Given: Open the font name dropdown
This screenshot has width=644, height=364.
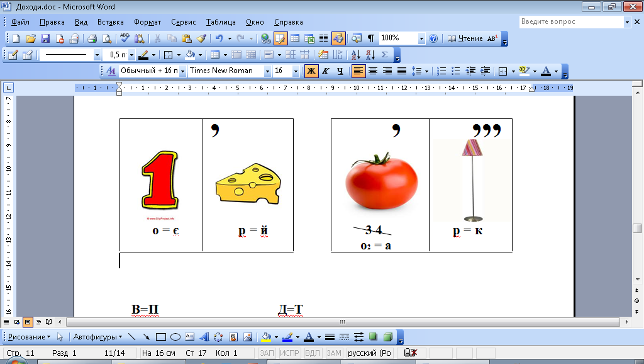Looking at the screenshot, I should point(267,71).
